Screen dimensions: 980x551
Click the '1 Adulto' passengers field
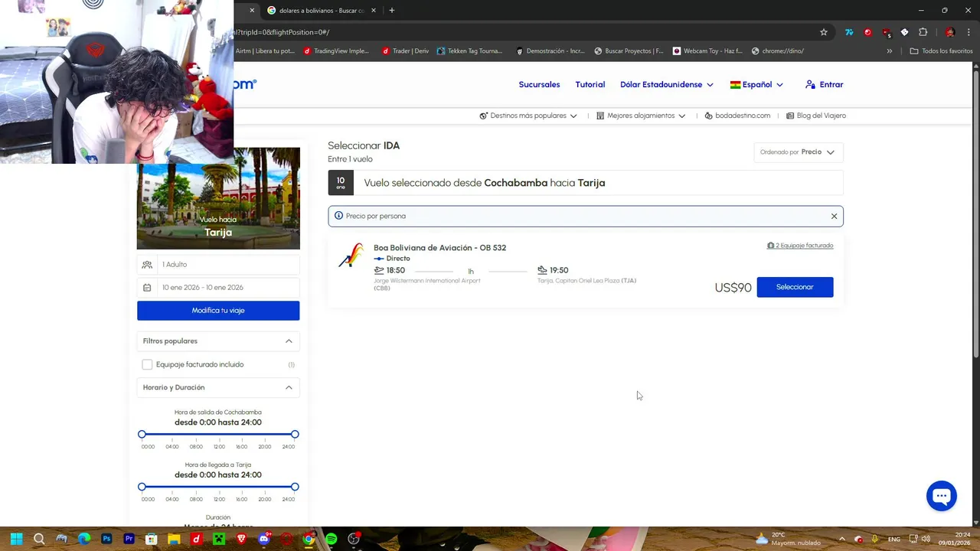218,265
